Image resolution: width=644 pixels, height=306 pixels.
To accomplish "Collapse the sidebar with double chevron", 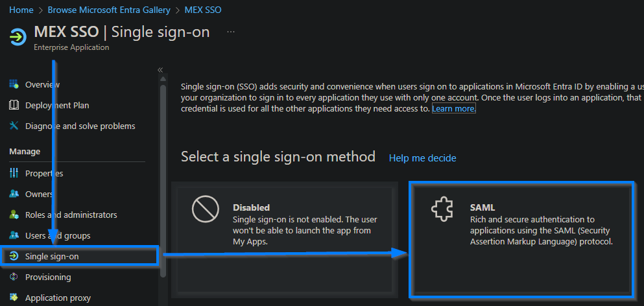I will [160, 70].
